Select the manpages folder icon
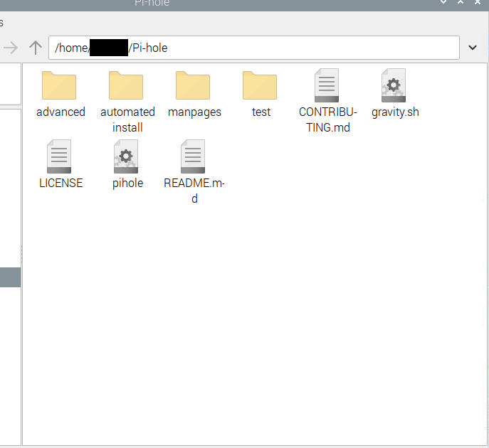489x448 pixels. (193, 86)
